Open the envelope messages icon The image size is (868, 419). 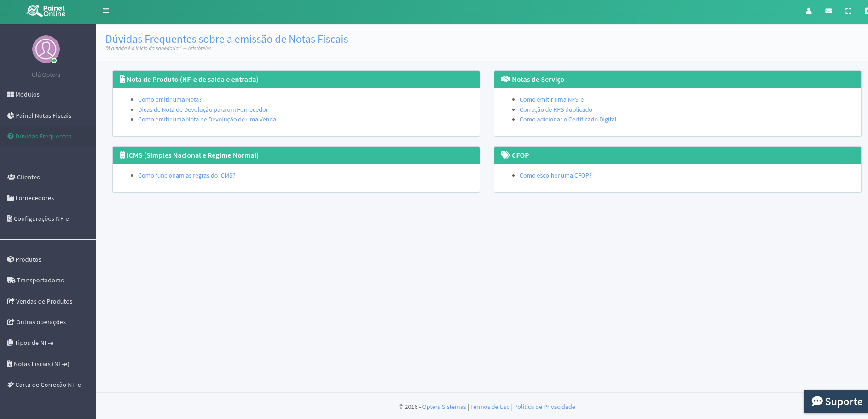(x=828, y=11)
